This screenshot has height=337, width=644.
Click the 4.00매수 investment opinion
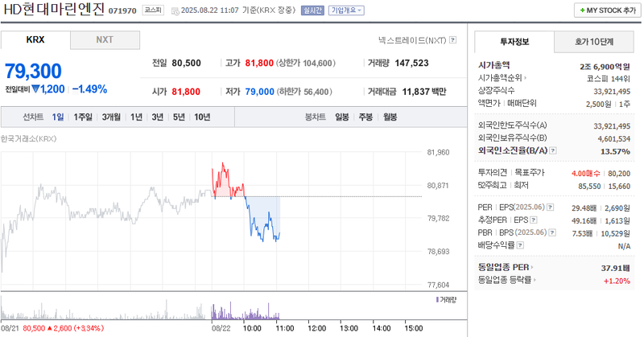(585, 174)
